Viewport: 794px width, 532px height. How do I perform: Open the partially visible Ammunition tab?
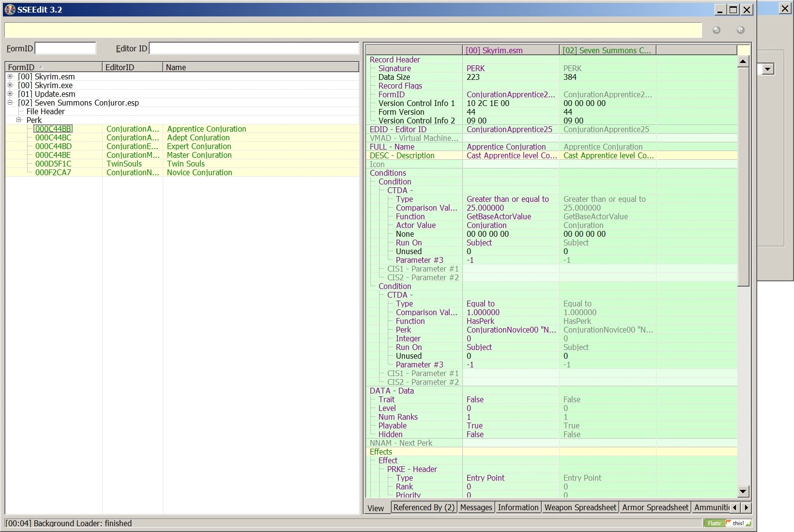point(711,507)
